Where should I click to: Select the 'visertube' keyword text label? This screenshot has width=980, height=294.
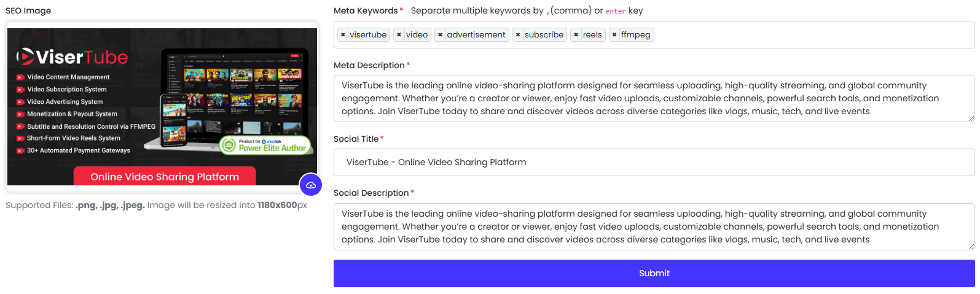(x=368, y=35)
